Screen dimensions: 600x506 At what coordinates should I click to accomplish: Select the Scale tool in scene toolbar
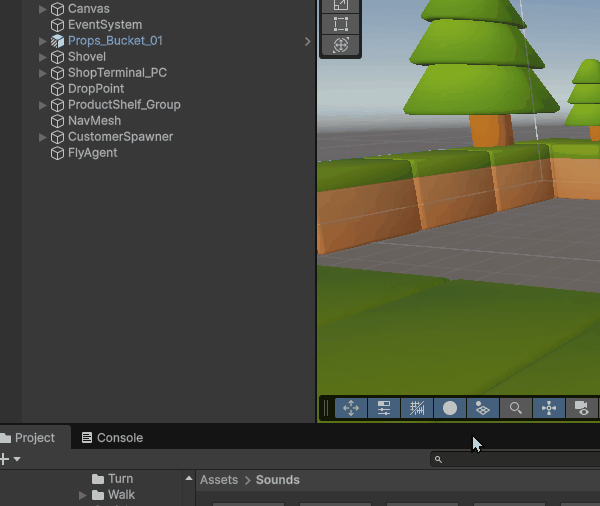pyautogui.click(x=341, y=5)
